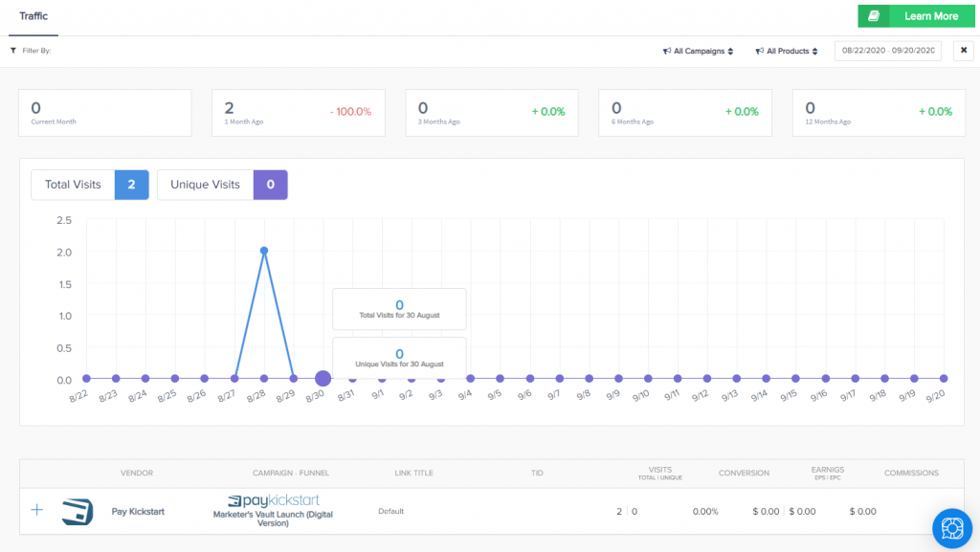Click the paykickstart campaign logo
Image resolution: width=980 pixels, height=552 pixels.
(x=274, y=500)
